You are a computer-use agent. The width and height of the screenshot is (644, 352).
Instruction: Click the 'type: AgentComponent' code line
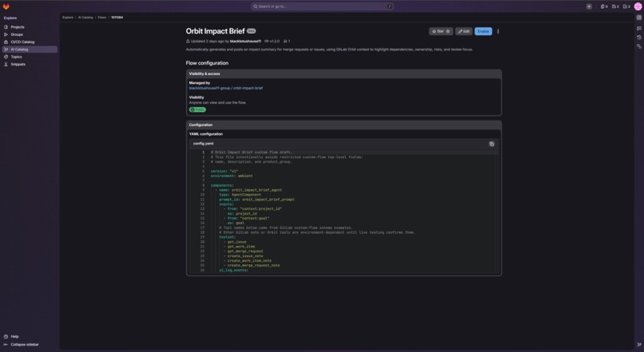tap(240, 195)
